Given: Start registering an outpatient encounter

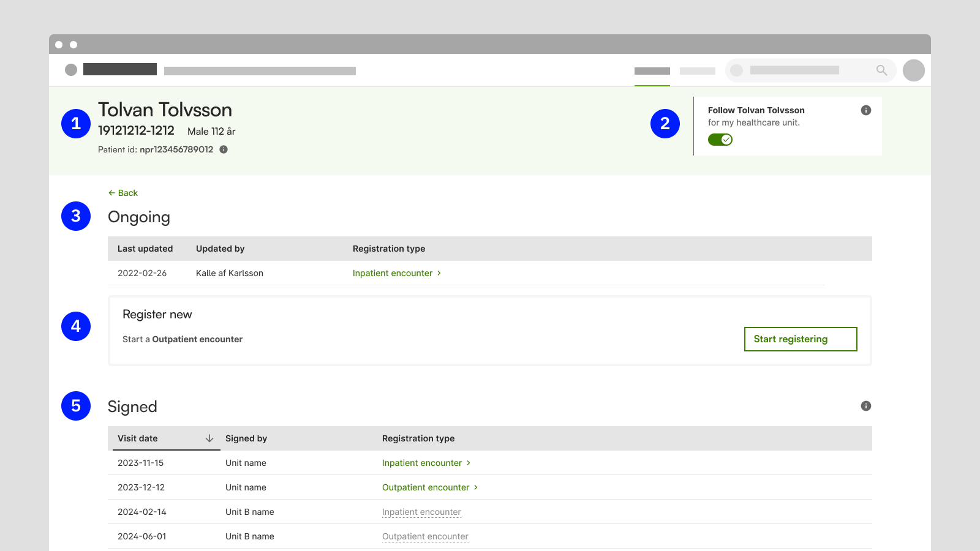Looking at the screenshot, I should point(801,339).
